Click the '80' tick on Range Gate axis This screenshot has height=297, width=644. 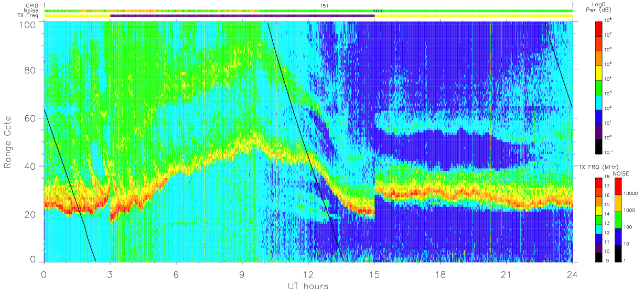(x=30, y=70)
